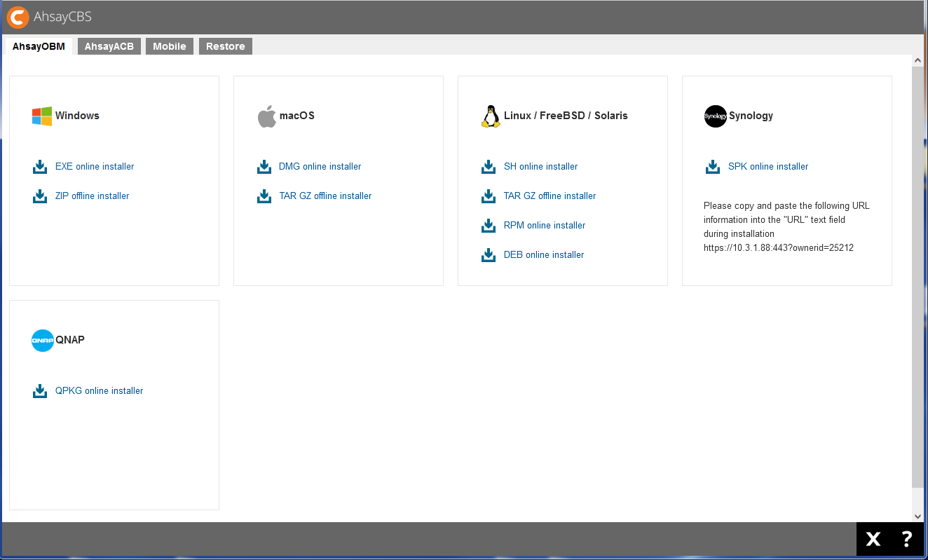Select the Restore tab
This screenshot has height=560, width=928.
coord(225,46)
